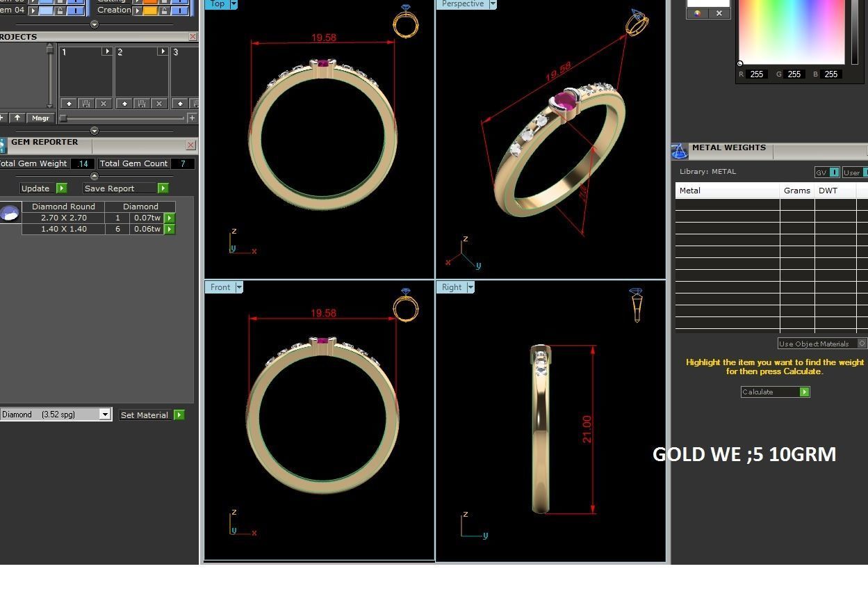Click the Gem Reporter panel icon

coord(3,146)
